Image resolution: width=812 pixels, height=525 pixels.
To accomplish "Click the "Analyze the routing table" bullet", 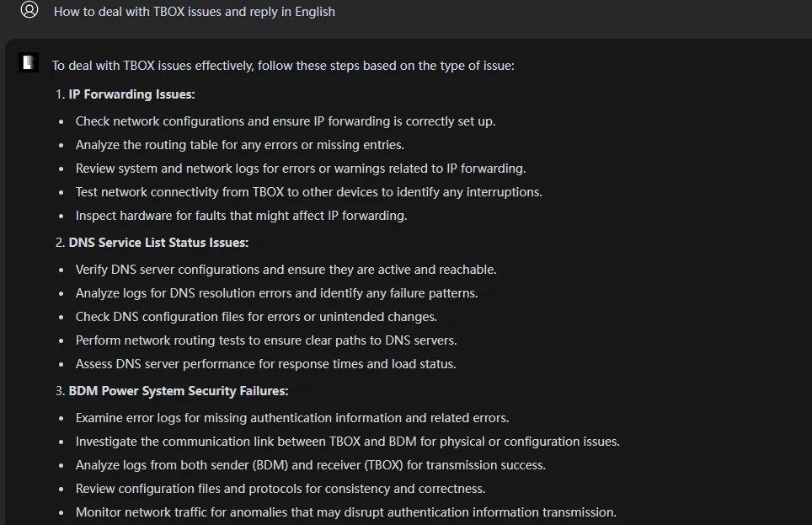I will click(239, 145).
